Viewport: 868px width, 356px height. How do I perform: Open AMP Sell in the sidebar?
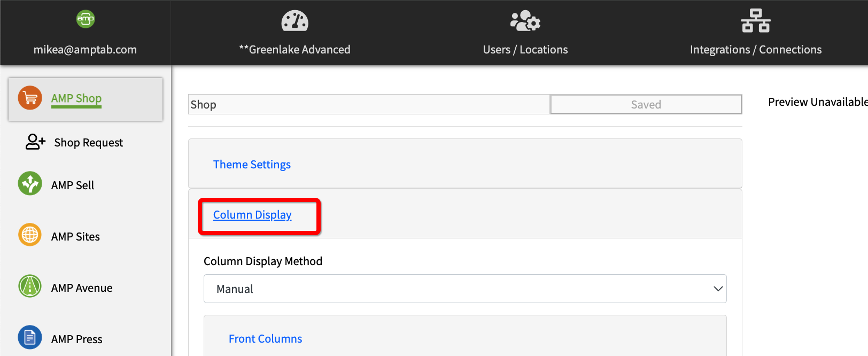click(x=73, y=185)
